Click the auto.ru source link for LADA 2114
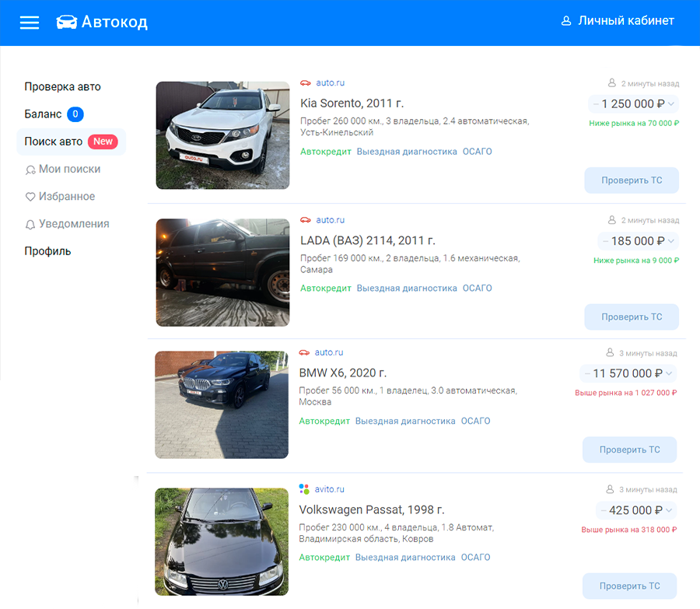Screen dimensions: 700x609 [331, 220]
